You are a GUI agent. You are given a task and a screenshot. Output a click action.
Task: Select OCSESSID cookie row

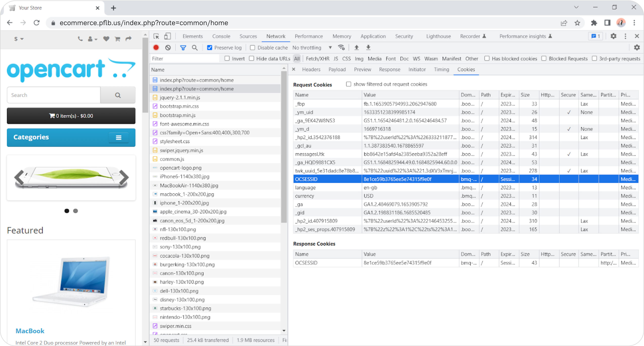[x=325, y=179]
